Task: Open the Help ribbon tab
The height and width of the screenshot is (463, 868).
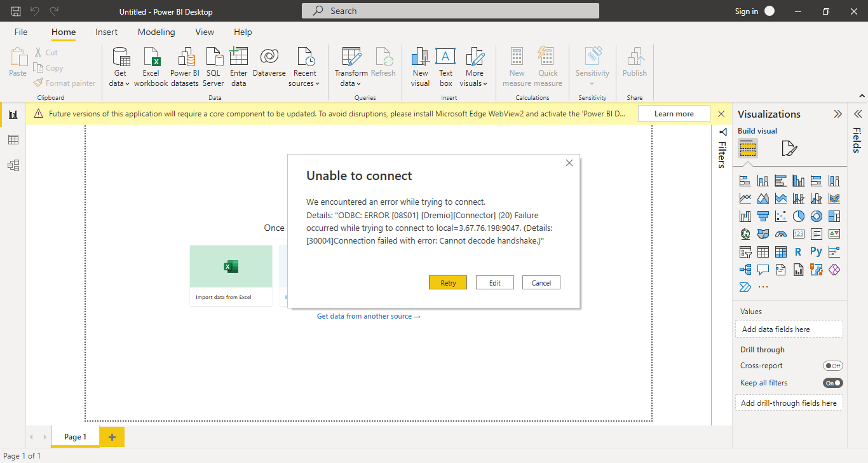Action: coord(243,32)
